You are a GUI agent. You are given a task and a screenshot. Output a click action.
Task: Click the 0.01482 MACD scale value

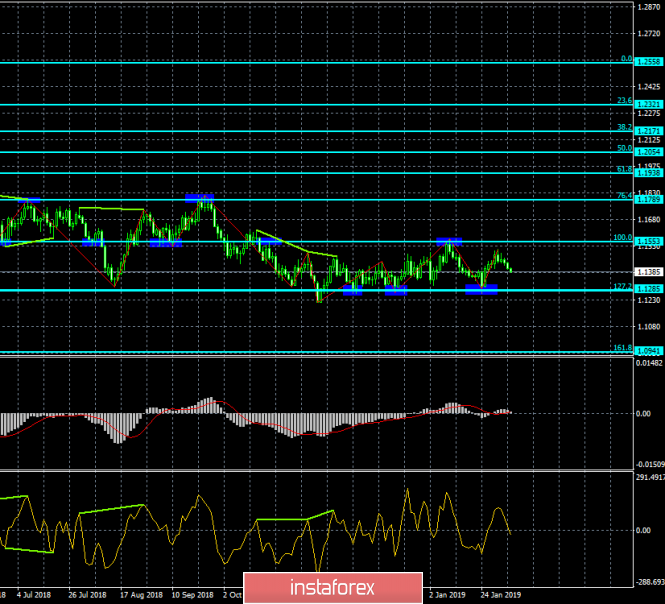(x=649, y=363)
